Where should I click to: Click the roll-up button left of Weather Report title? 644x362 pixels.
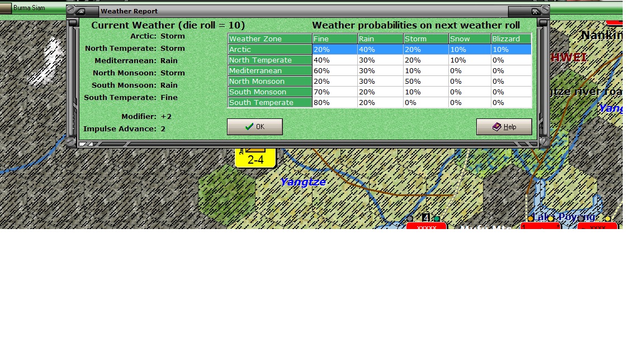(x=80, y=12)
